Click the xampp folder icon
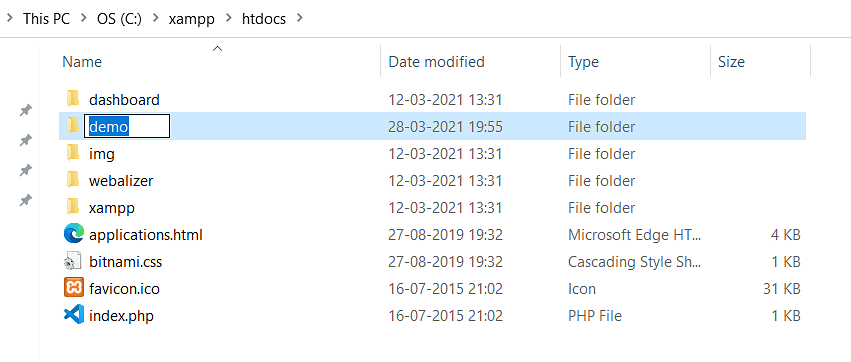 (73, 207)
